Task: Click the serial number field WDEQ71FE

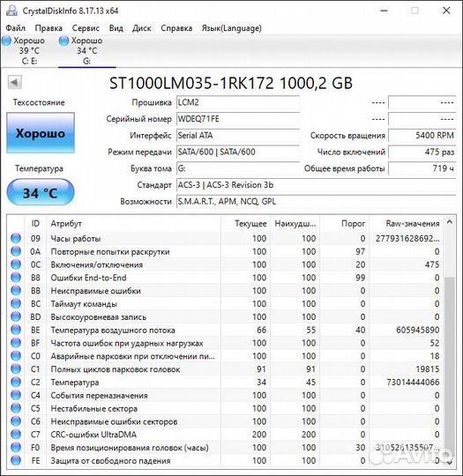Action: click(x=238, y=119)
